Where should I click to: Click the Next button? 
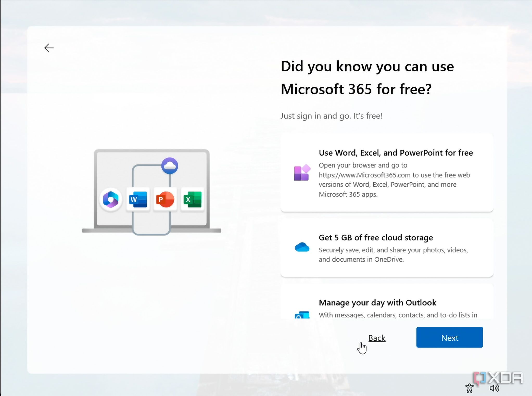(x=449, y=337)
